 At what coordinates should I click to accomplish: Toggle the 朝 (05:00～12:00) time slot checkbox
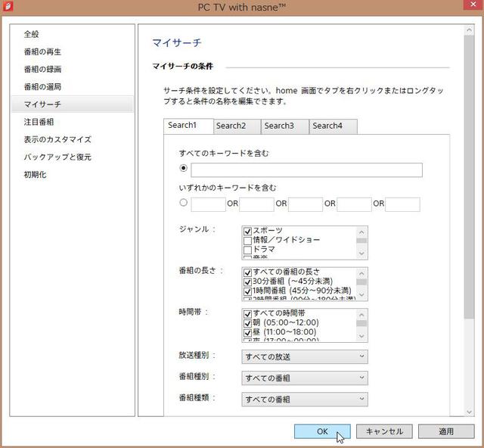coord(247,322)
